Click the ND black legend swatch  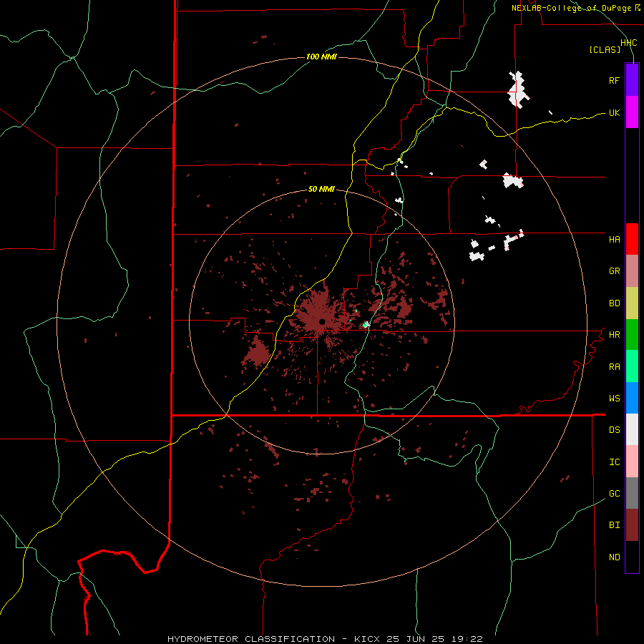pos(632,557)
